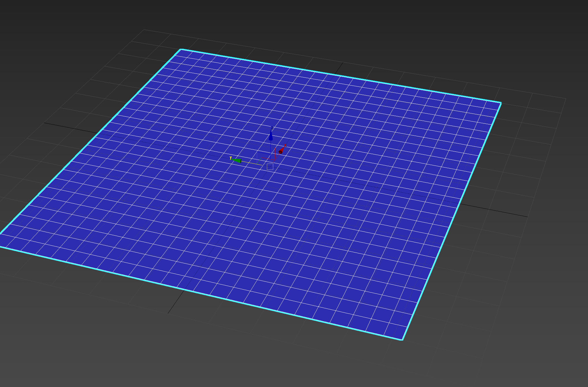Click the red 'x' axis label
Image resolution: width=588 pixels, height=387 pixels.
click(x=285, y=145)
